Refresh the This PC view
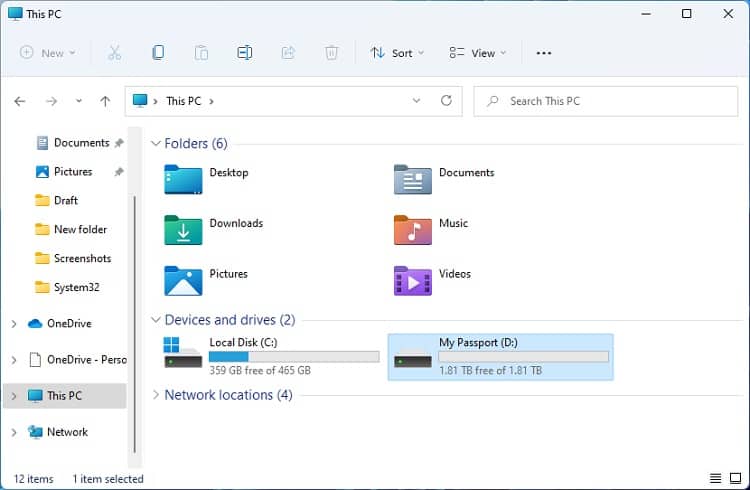Image resolution: width=750 pixels, height=490 pixels. click(x=446, y=100)
